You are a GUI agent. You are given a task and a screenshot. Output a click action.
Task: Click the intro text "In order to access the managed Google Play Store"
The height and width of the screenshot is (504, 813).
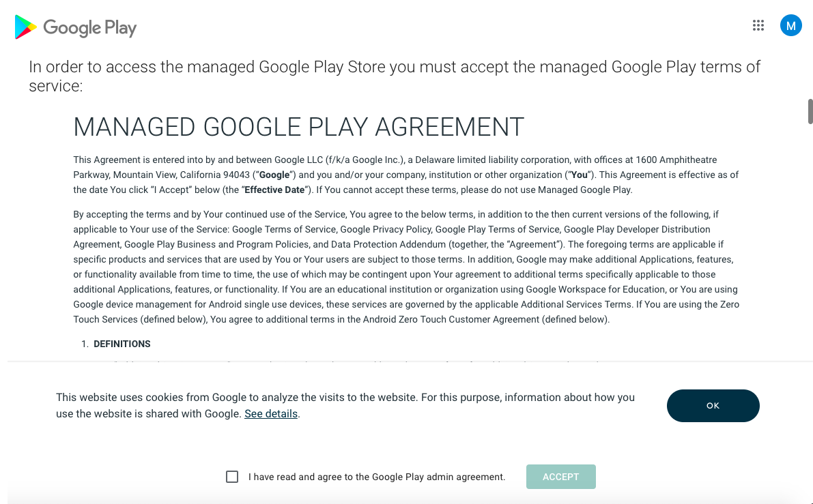click(207, 67)
